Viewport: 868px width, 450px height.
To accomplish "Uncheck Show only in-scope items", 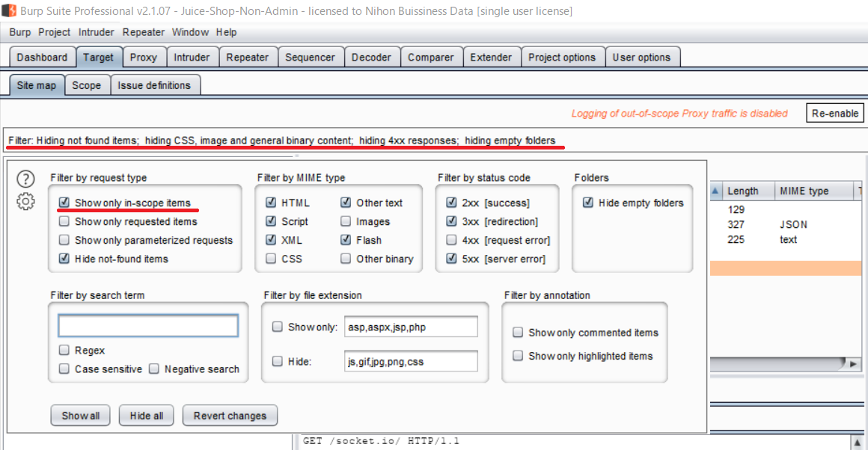I will tap(64, 203).
